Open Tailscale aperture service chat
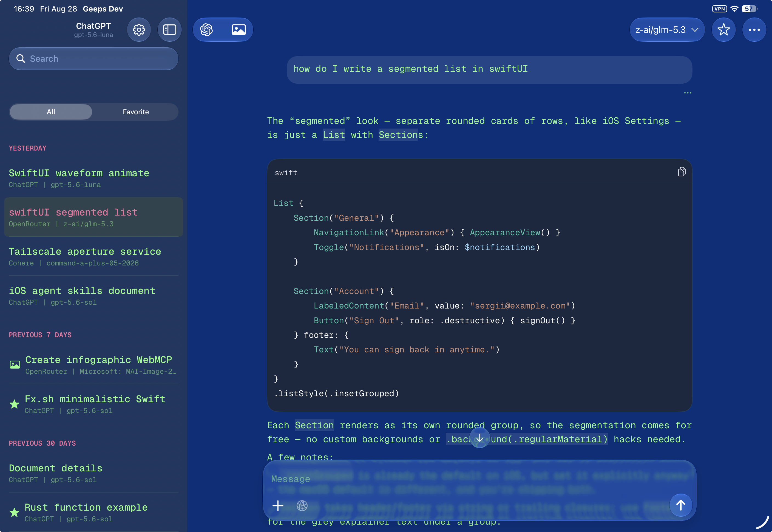 94,256
